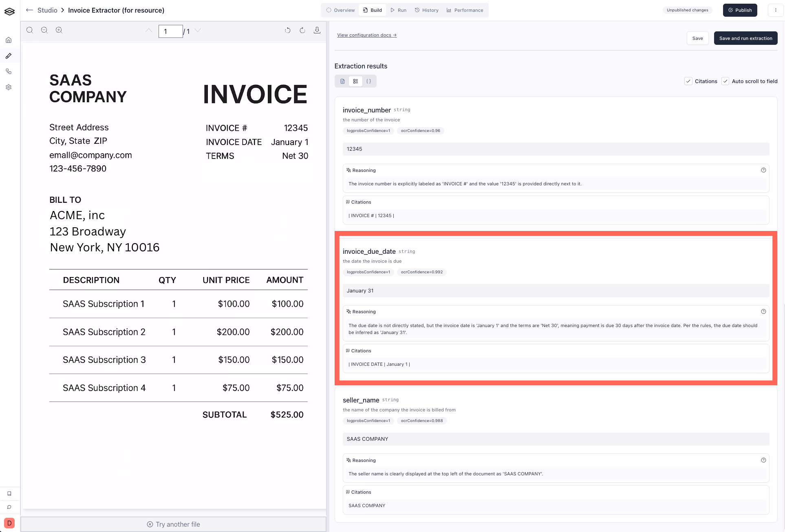Switch to JSON results view

368,81
